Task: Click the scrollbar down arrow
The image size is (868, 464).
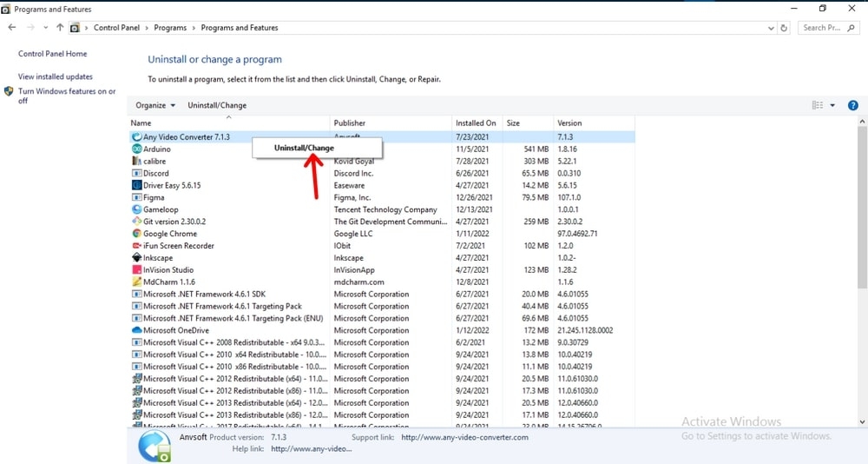Action: coord(862,422)
